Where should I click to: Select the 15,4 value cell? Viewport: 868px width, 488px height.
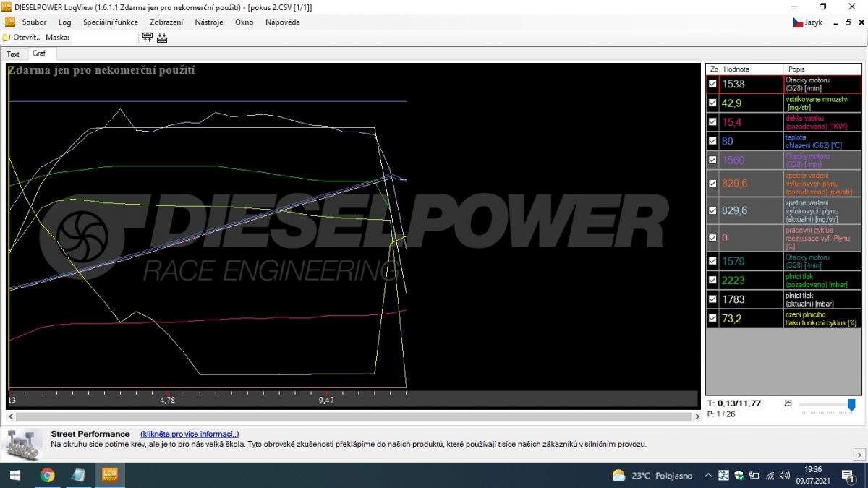(752, 122)
